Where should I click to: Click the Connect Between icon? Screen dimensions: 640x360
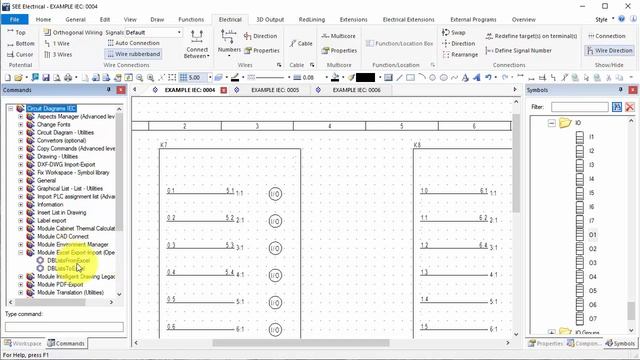pyautogui.click(x=197, y=37)
